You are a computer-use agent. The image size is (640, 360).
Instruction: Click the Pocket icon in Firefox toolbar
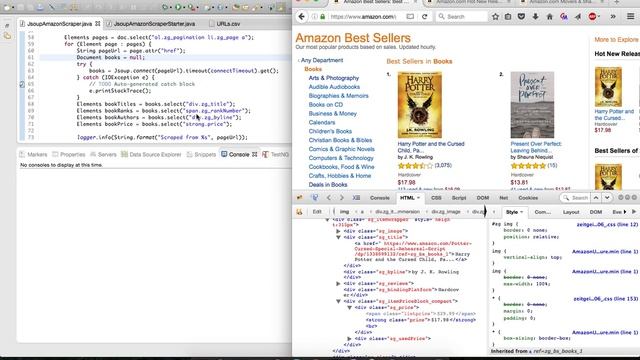pos(521,17)
